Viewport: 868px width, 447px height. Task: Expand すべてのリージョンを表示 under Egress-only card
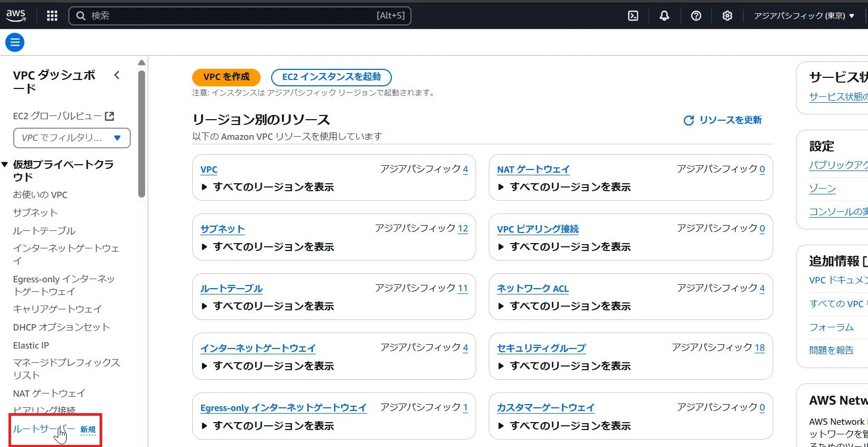pos(268,426)
